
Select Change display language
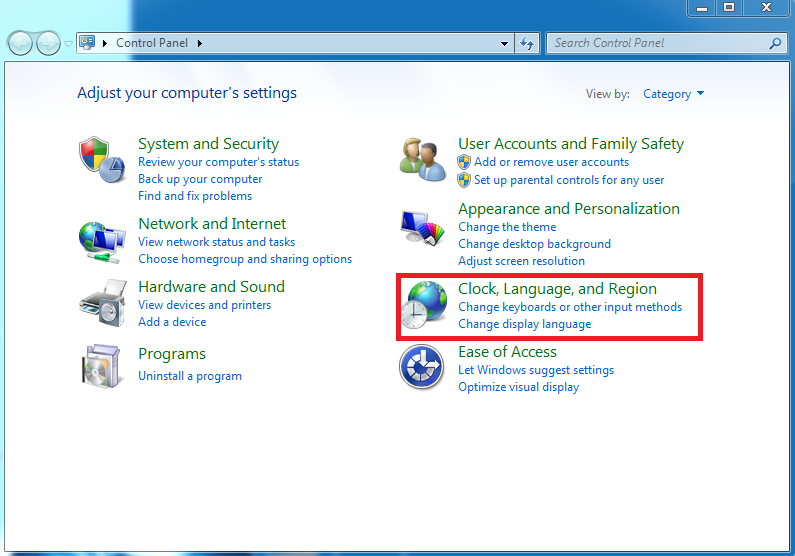524,324
